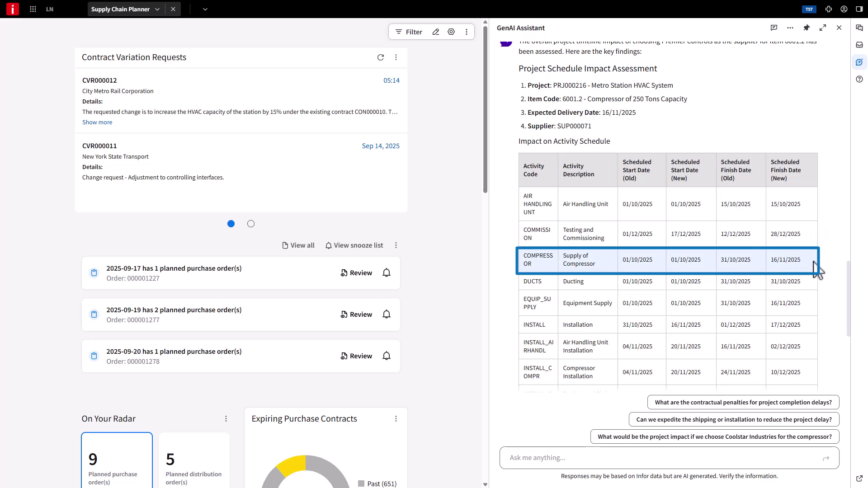Click the edit pencil icon near Filter

(x=436, y=32)
